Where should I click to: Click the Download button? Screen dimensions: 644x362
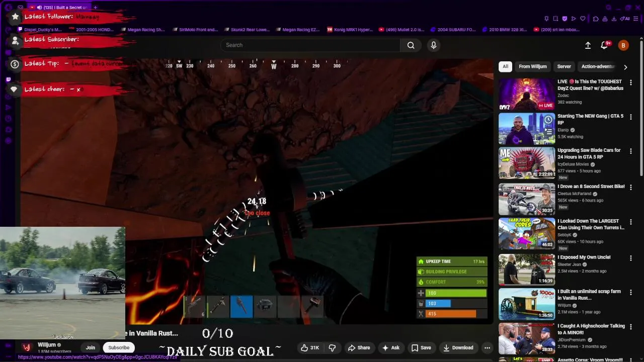(x=458, y=347)
